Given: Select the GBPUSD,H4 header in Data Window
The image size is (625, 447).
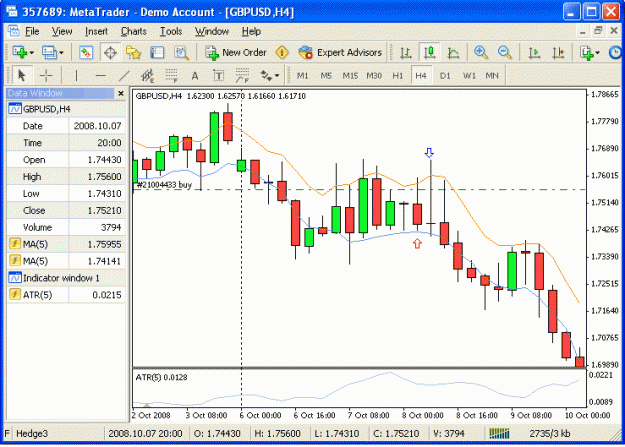Looking at the screenshot, I should tap(66, 108).
